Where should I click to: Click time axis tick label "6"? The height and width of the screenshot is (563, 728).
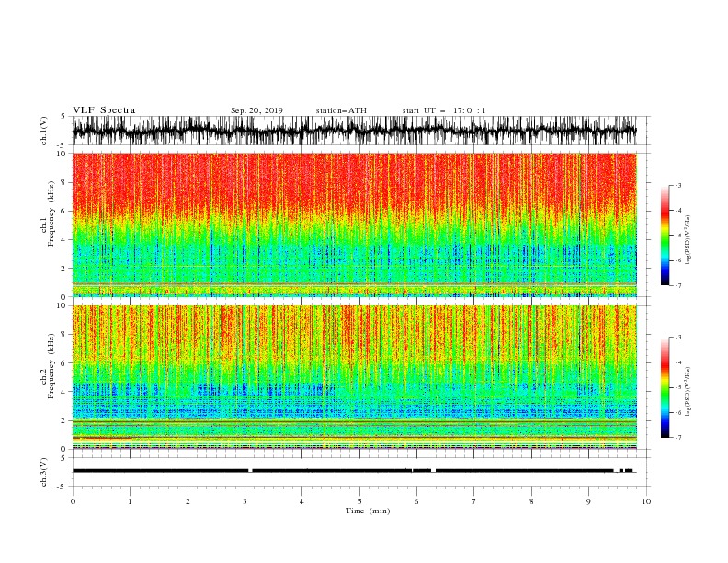click(416, 501)
